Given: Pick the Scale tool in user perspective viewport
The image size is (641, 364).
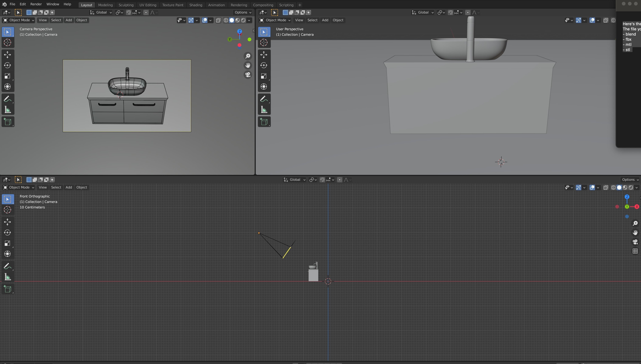Looking at the screenshot, I should pos(264,76).
